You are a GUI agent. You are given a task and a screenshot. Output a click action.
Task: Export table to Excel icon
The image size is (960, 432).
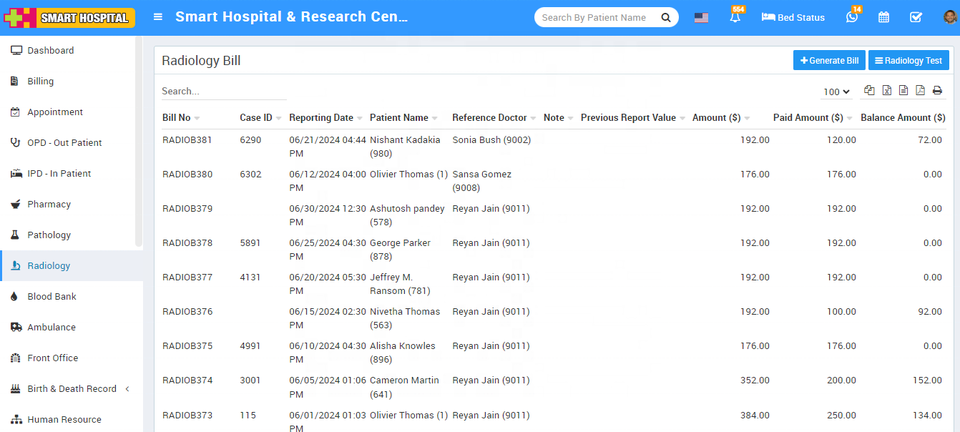[x=886, y=91]
